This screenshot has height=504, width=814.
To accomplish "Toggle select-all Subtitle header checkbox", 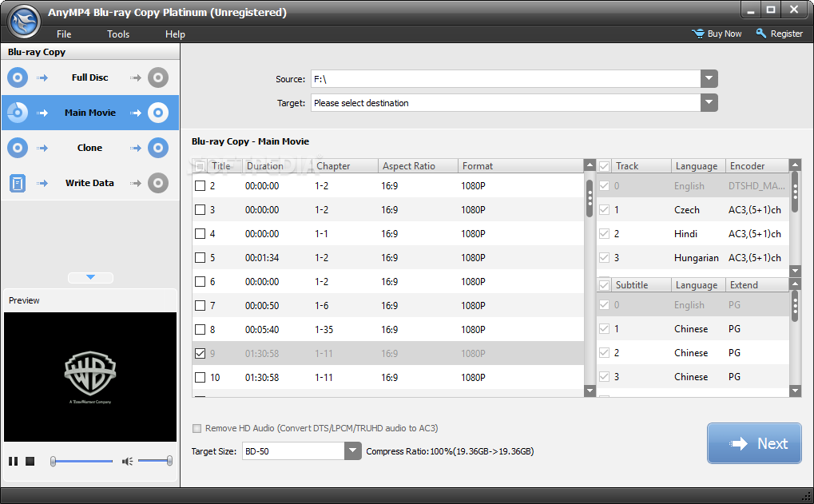I will (x=604, y=285).
